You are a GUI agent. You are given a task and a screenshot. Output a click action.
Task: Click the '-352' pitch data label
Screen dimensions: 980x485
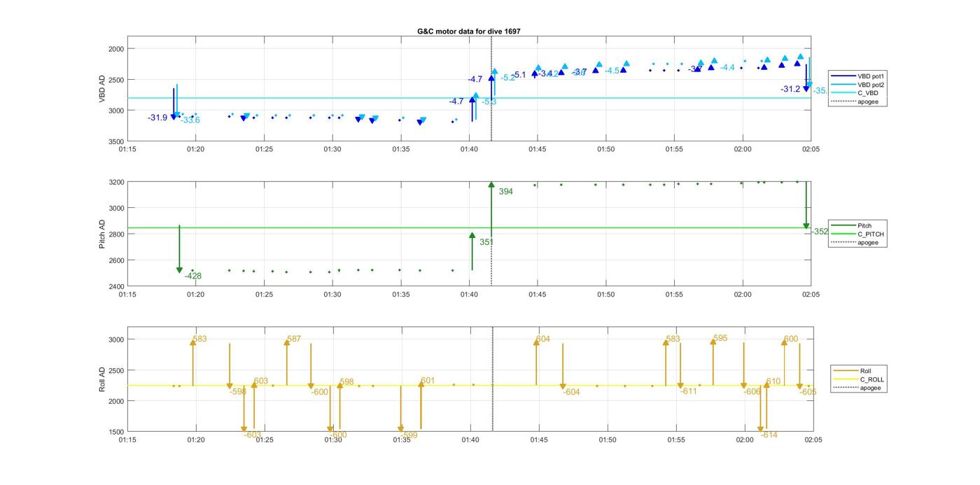pyautogui.click(x=820, y=232)
